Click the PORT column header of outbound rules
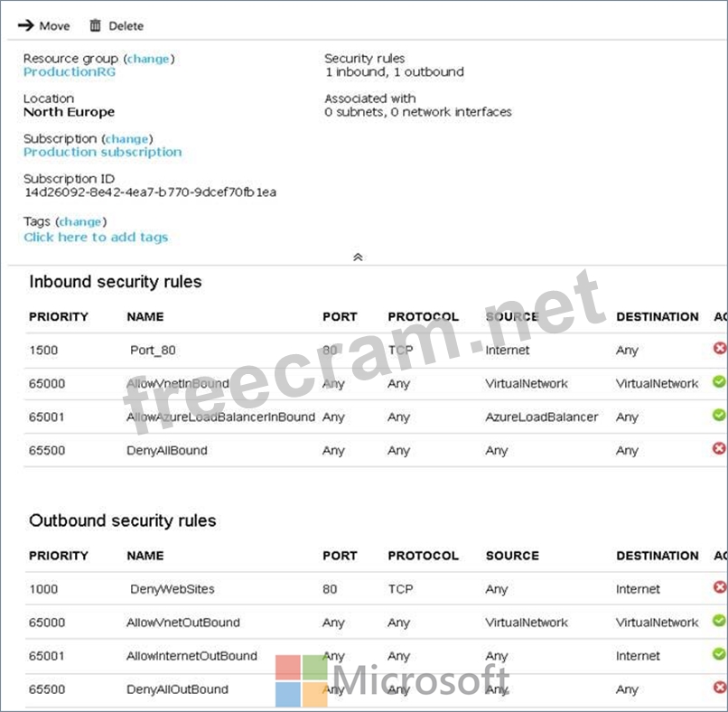 pos(340,556)
